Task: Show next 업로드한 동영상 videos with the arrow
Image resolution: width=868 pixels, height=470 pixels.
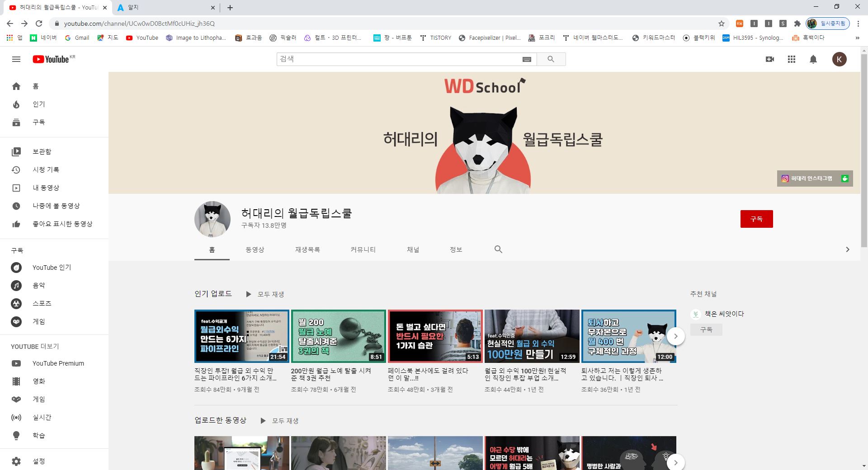Action: 676,462
